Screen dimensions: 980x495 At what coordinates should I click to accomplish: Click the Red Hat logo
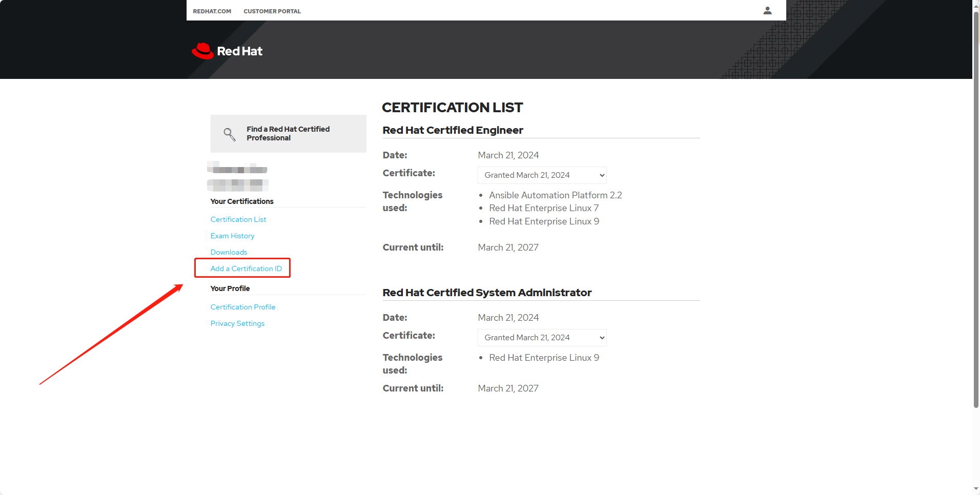(227, 51)
